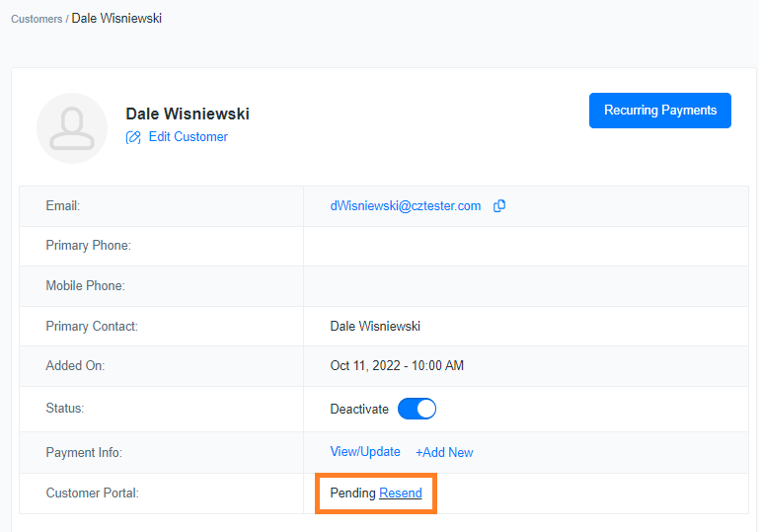The width and height of the screenshot is (759, 532).
Task: Click the Pending portal status text
Action: click(353, 493)
